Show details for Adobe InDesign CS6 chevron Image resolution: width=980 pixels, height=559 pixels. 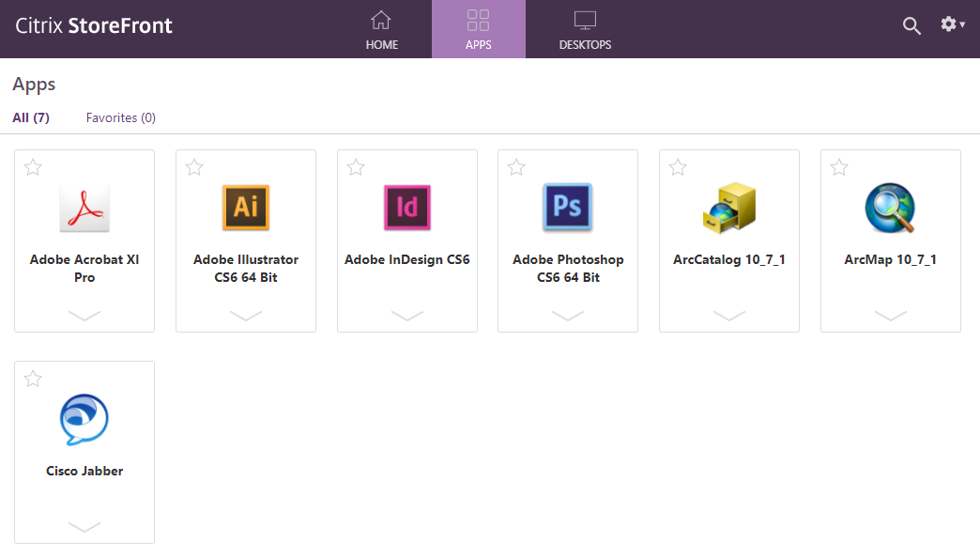tap(406, 315)
